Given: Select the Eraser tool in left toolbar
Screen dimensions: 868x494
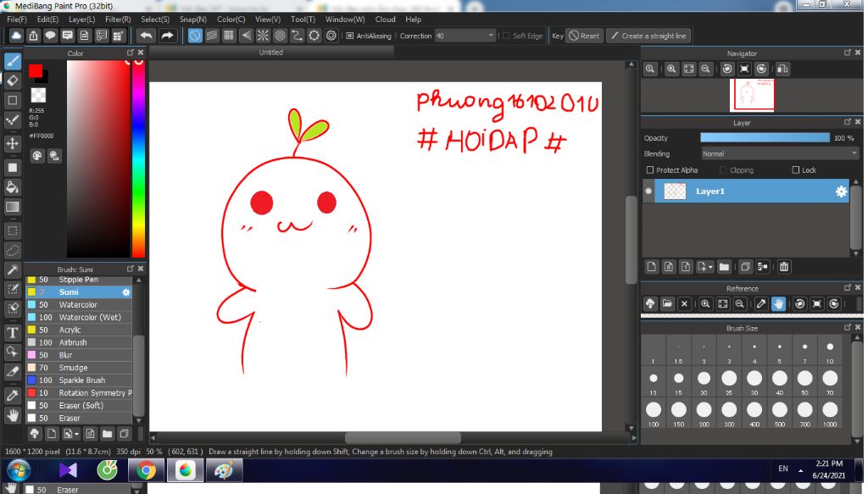Looking at the screenshot, I should point(12,80).
